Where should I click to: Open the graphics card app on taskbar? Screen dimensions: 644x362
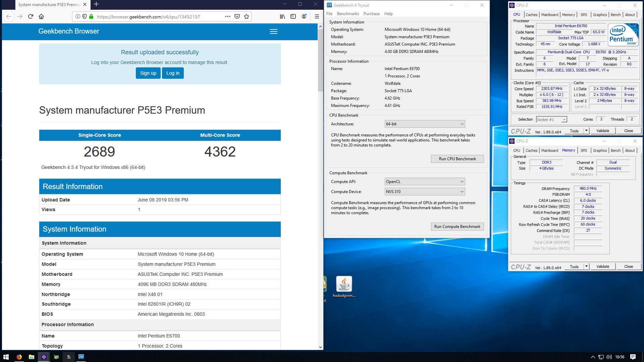coord(56,357)
